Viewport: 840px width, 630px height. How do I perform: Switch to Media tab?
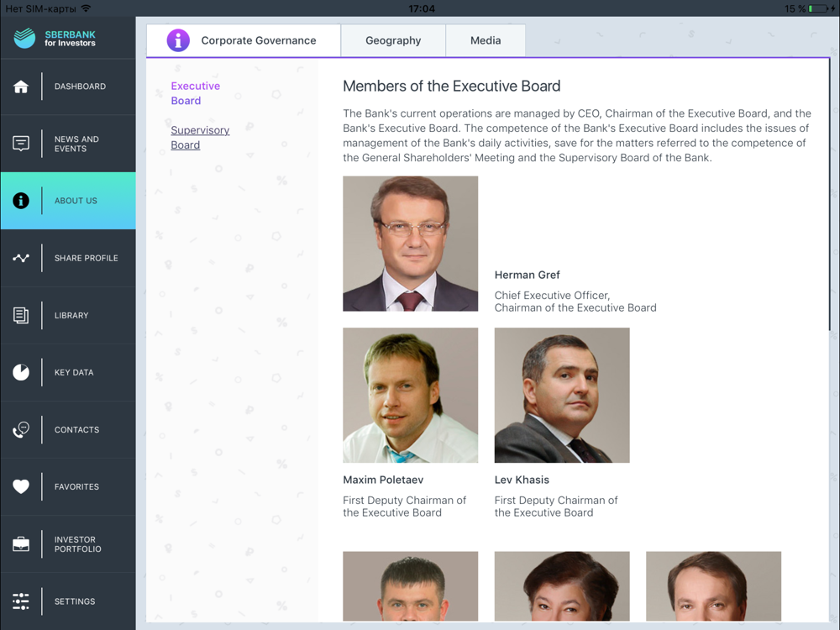point(486,40)
